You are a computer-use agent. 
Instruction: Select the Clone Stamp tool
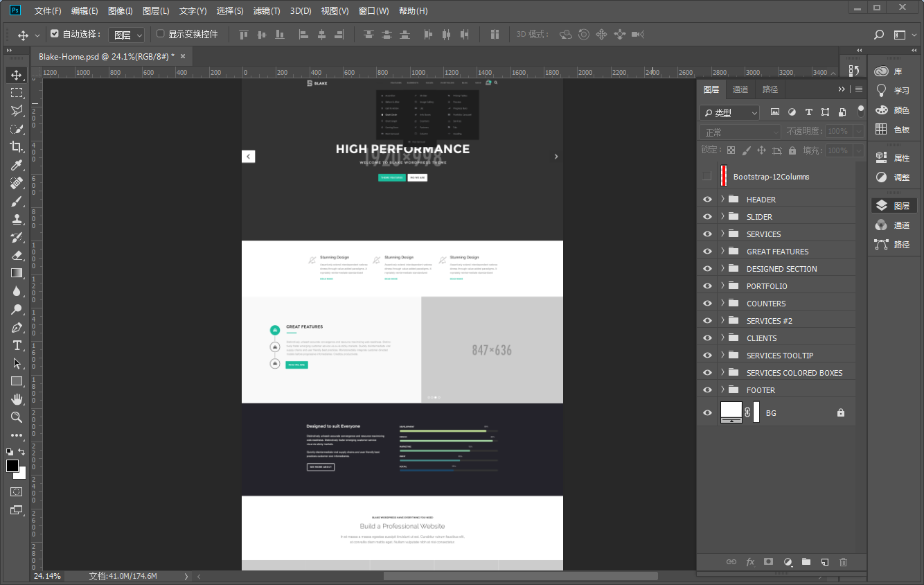(17, 219)
